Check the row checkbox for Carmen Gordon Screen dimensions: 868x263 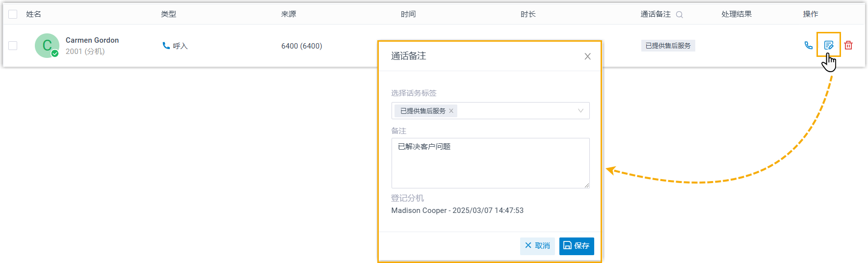click(13, 46)
